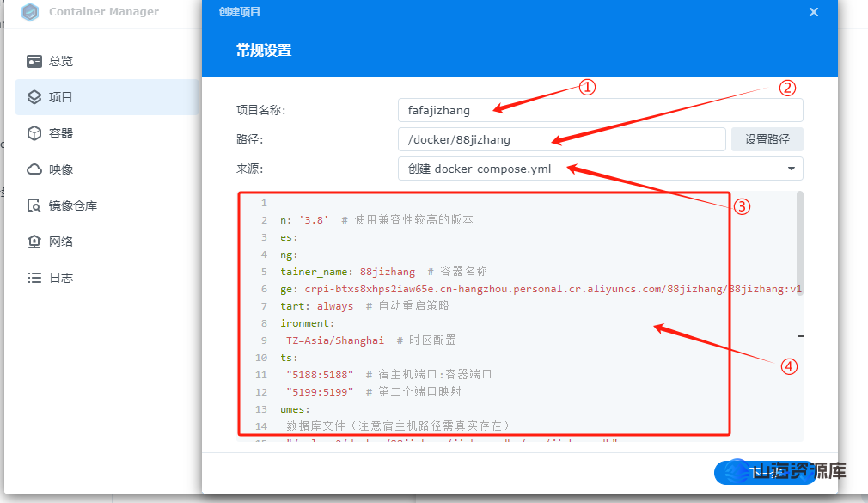Expand the 来源 dropdown showing docker-compose.yml
Screen dimensions: 868x503
click(x=600, y=169)
